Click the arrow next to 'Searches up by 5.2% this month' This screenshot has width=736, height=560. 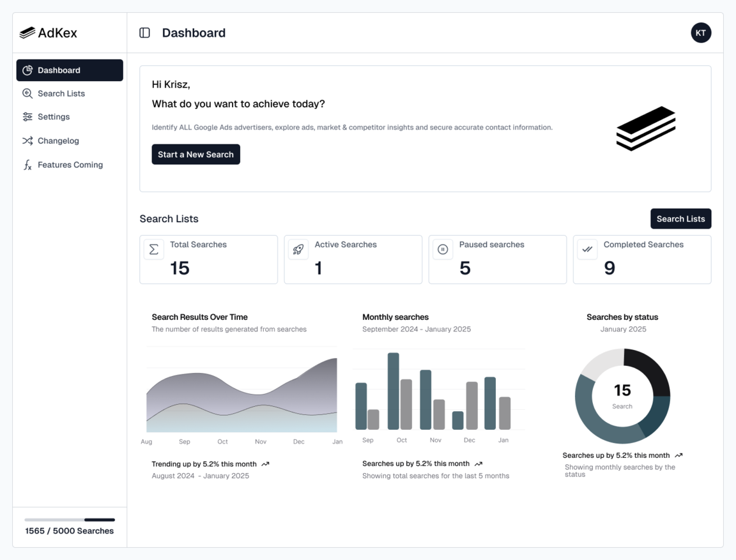[479, 464]
